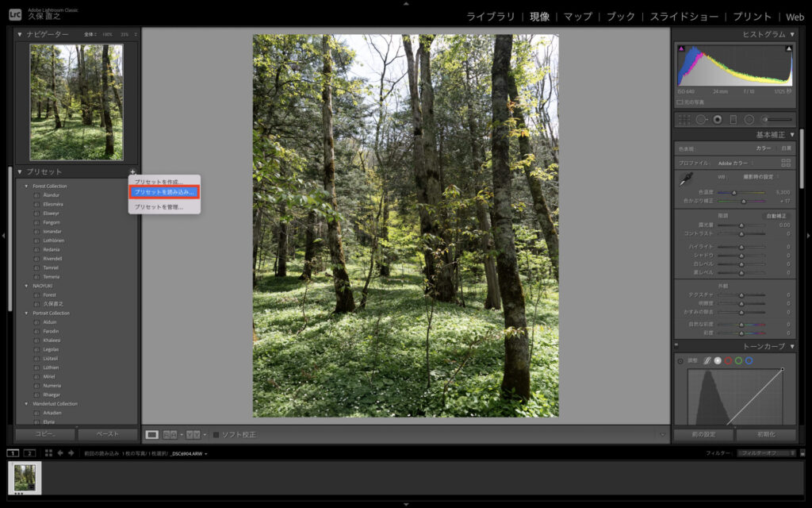Screen dimensions: 812x508
Task: Click the tone curve target adjustment icon
Action: (680, 361)
